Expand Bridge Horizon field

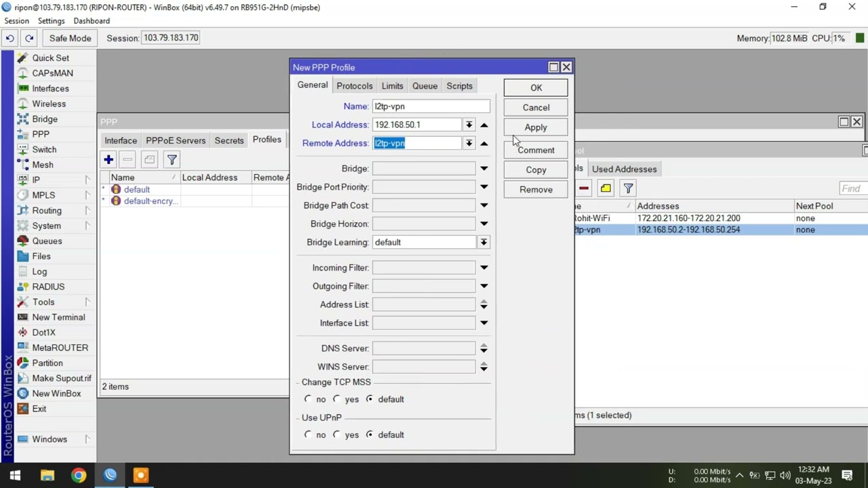(484, 224)
